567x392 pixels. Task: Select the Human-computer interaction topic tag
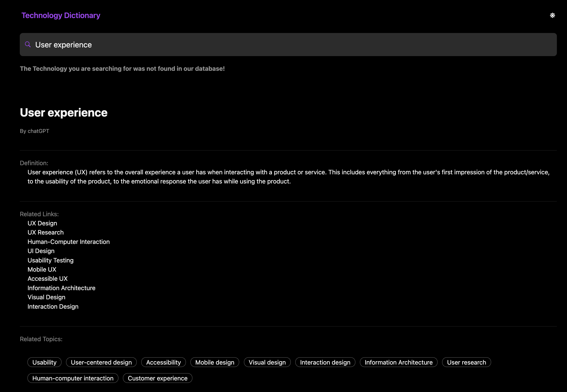73,378
